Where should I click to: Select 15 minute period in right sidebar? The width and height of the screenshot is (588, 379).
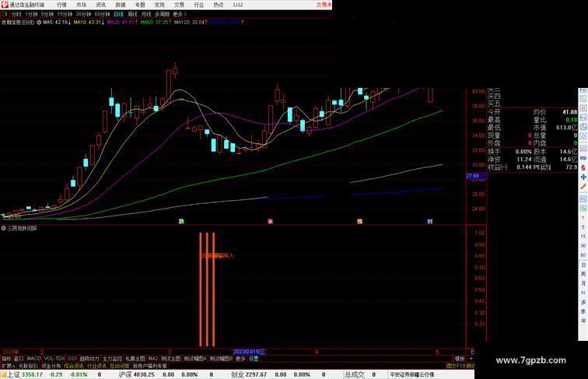coord(583,237)
